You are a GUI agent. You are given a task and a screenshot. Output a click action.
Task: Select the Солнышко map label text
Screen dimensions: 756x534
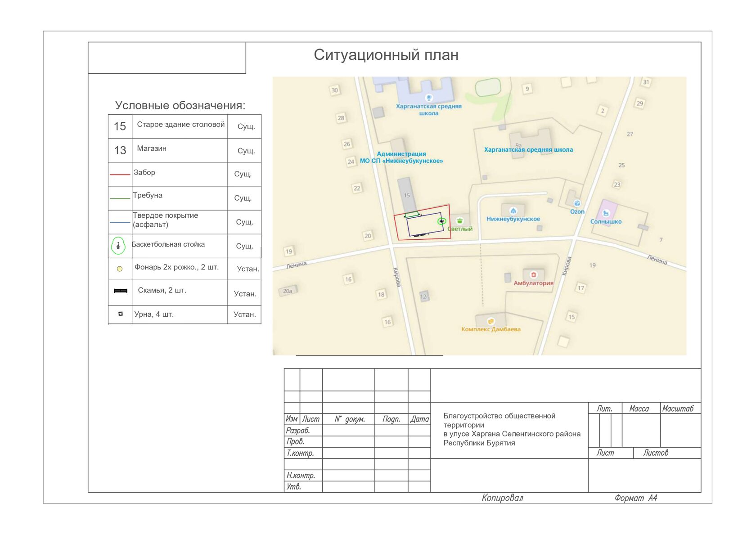pos(606,221)
